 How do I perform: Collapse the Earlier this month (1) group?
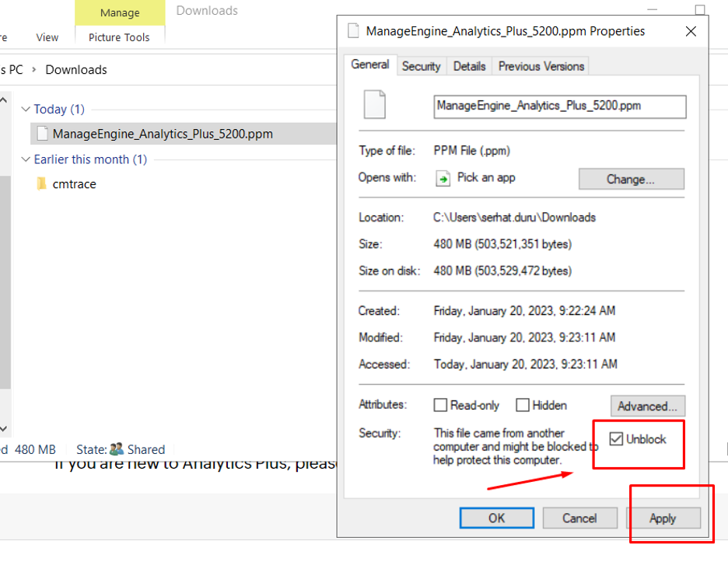coord(26,159)
